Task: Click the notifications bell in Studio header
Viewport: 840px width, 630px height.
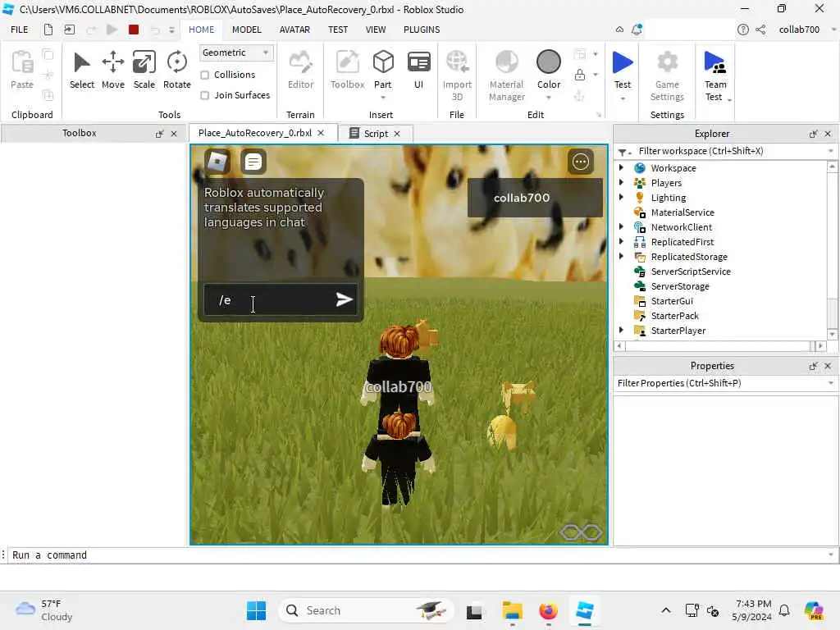Action: pos(637,30)
